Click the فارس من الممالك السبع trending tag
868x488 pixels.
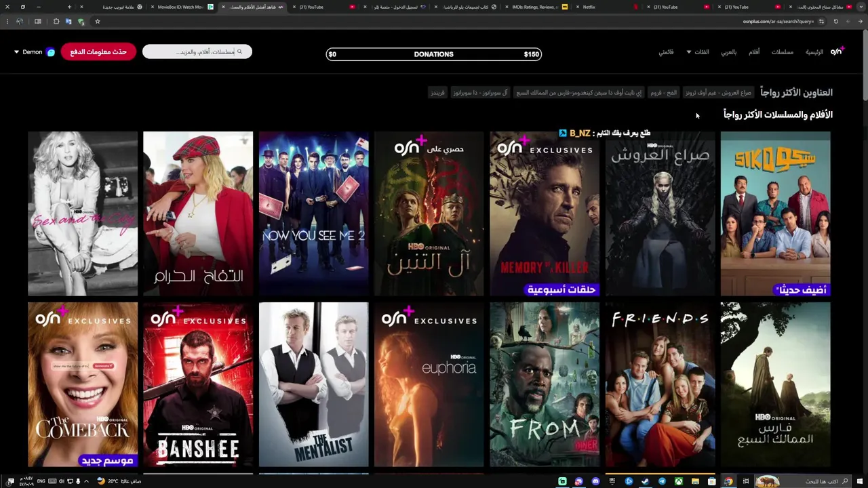pyautogui.click(x=579, y=92)
